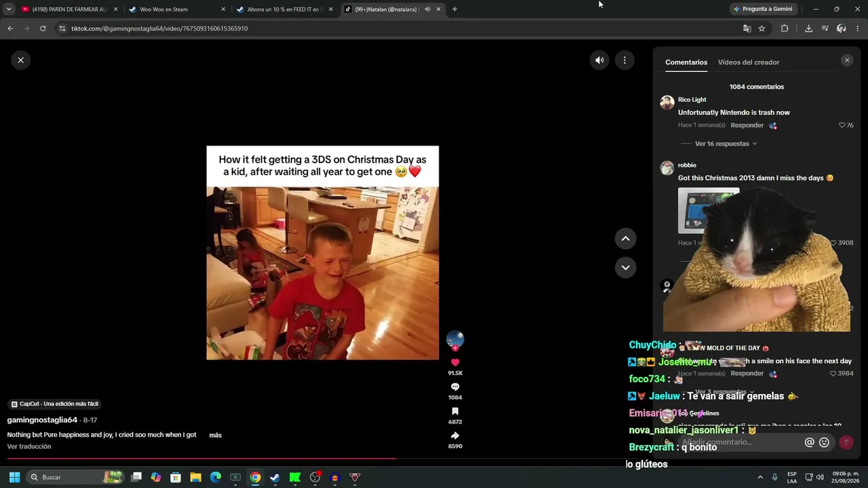The image size is (868, 488).
Task: Close the TikTok video viewer
Action: tap(20, 60)
